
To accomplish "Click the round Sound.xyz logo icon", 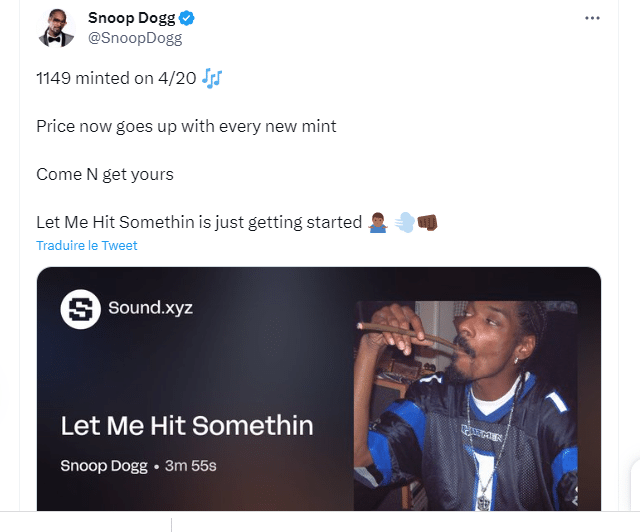I will pos(80,309).
